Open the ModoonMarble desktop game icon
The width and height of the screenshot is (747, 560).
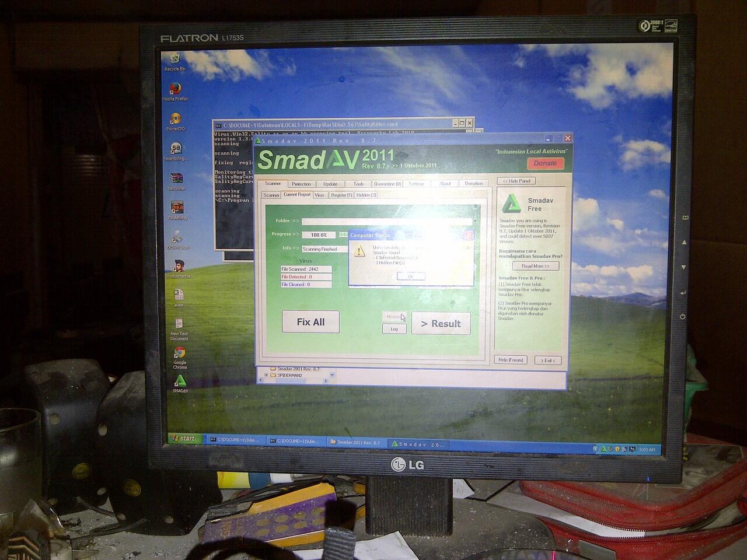pyautogui.click(x=178, y=269)
